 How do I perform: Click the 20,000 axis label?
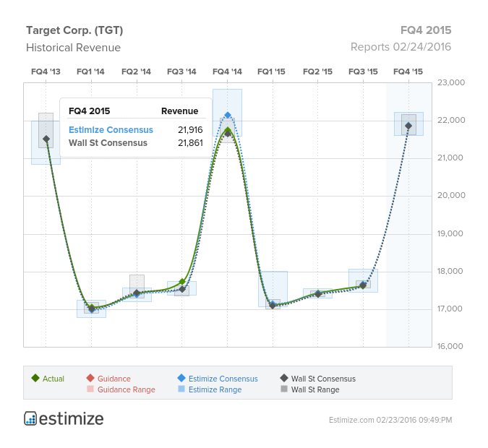(x=451, y=195)
